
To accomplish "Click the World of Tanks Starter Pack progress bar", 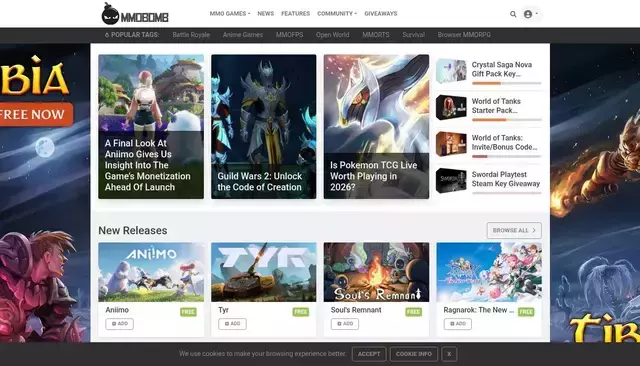I will coord(507,120).
